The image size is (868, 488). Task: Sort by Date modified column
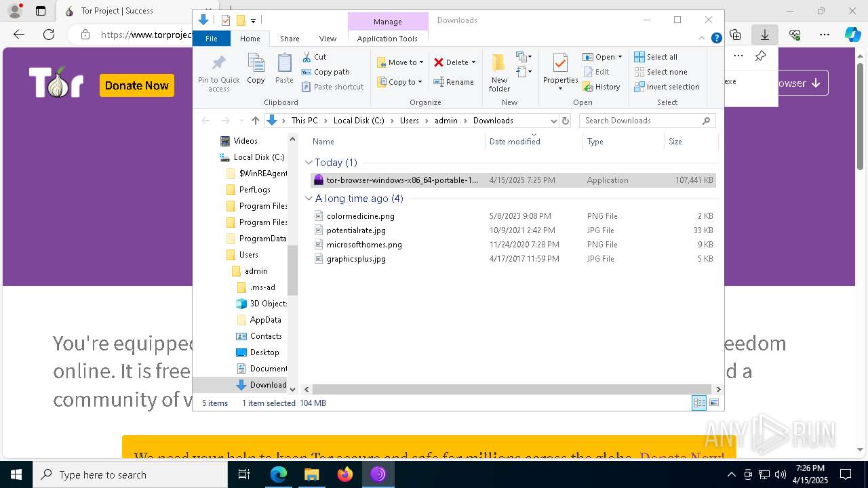click(x=534, y=142)
